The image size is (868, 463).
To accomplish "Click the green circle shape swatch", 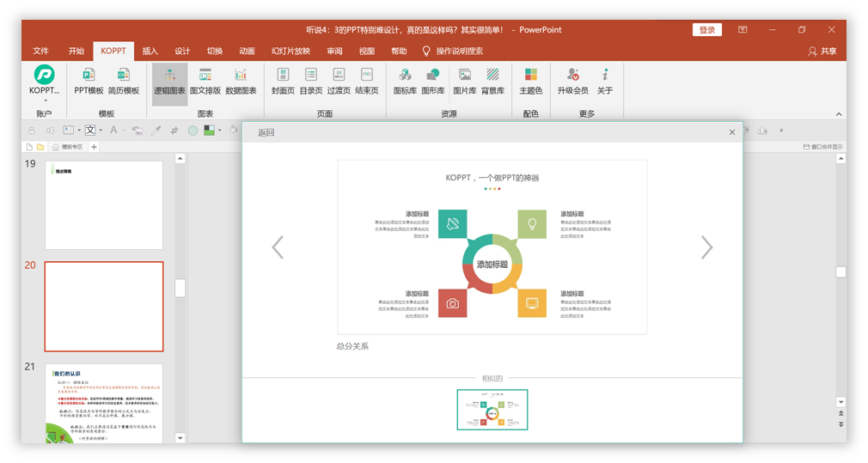I will pyautogui.click(x=193, y=131).
